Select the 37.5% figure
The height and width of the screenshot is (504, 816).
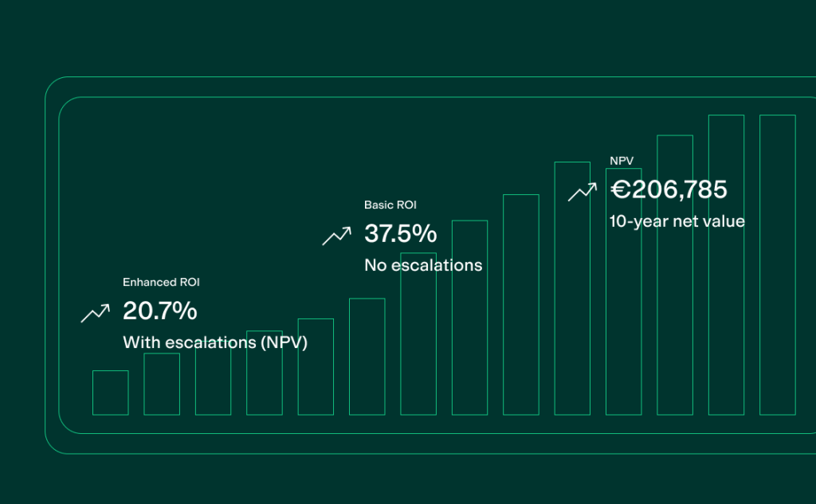400,234
